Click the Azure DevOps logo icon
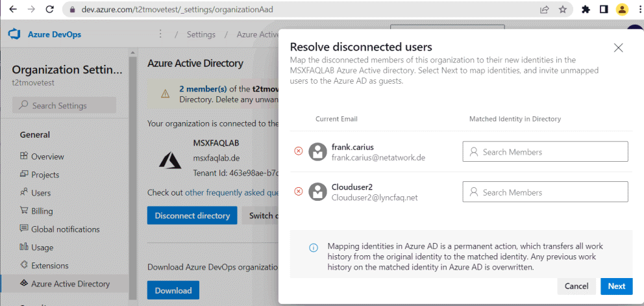Viewport: 644px width, 306px height. [14, 34]
